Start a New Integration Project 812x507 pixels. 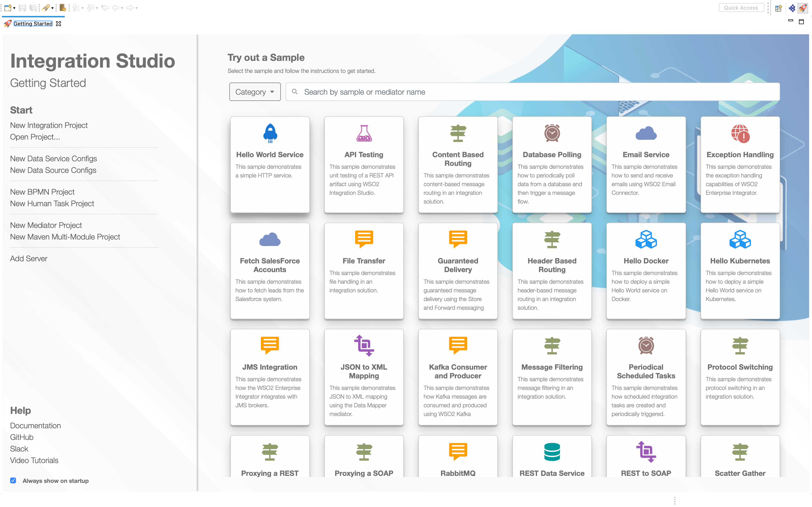pyautogui.click(x=49, y=125)
